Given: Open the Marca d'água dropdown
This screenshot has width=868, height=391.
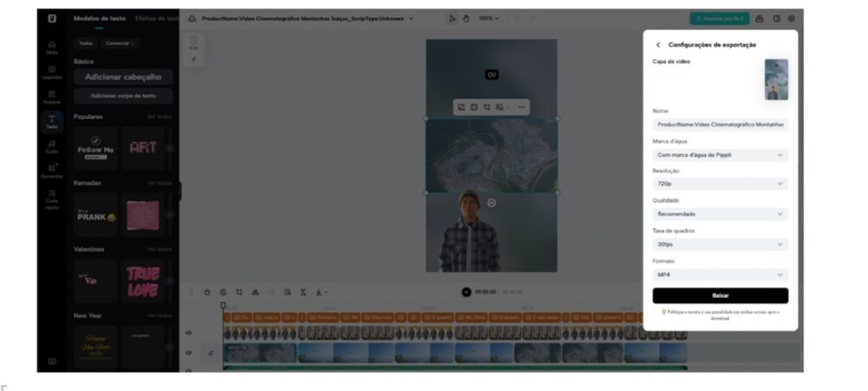Looking at the screenshot, I should coord(721,155).
